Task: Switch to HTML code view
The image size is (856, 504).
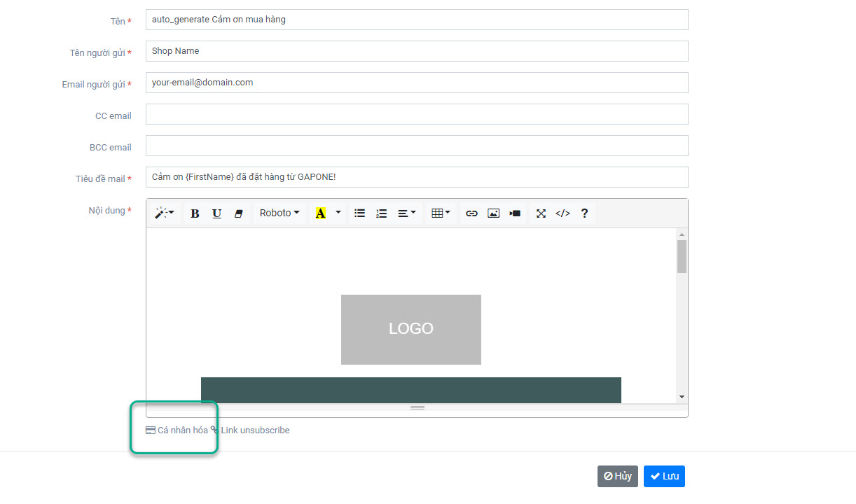Action: [x=562, y=213]
